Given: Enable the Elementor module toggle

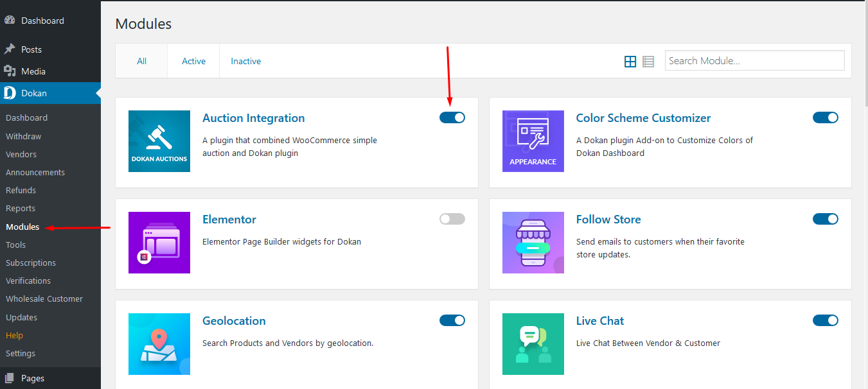Looking at the screenshot, I should point(452,219).
